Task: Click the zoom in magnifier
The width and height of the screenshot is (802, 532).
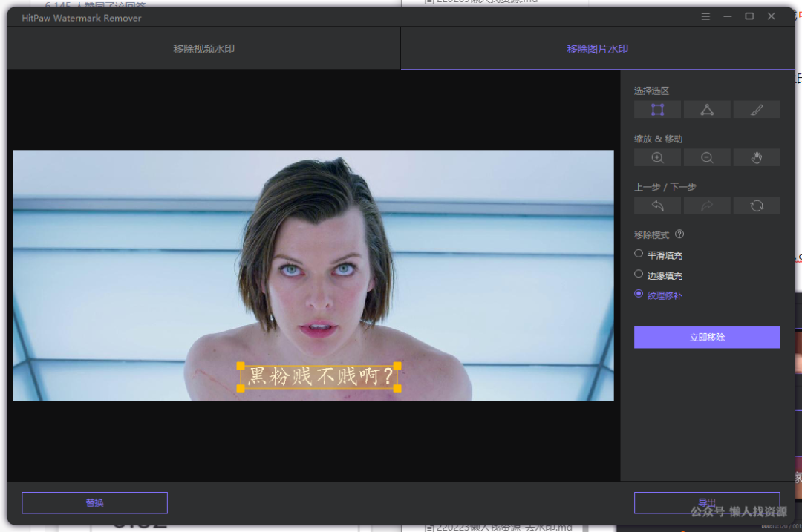Action: click(x=657, y=157)
